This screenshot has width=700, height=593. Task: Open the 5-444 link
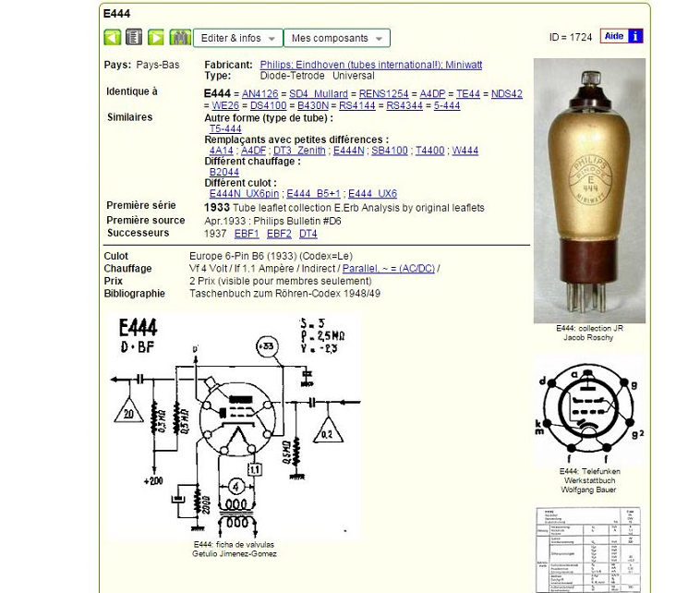pyautogui.click(x=447, y=105)
